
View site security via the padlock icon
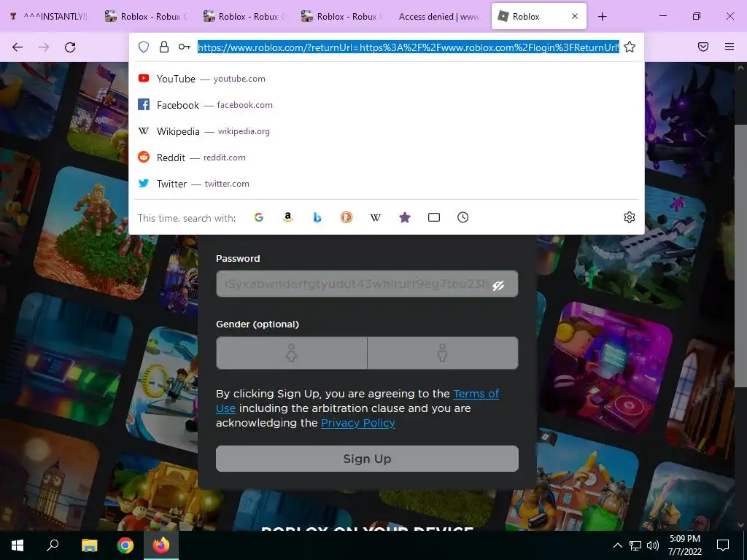(x=164, y=47)
